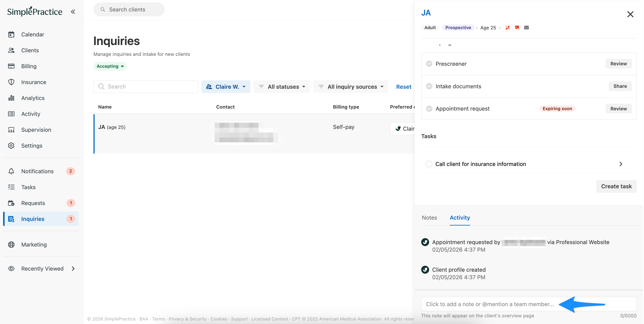Click the Client profile created check icon
The height and width of the screenshot is (324, 644).
(425, 270)
